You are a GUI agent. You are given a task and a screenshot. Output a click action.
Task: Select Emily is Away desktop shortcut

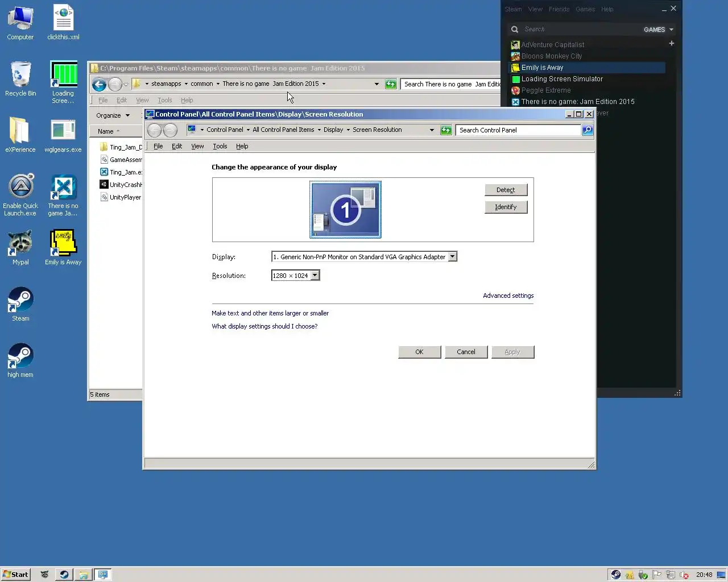pos(63,248)
